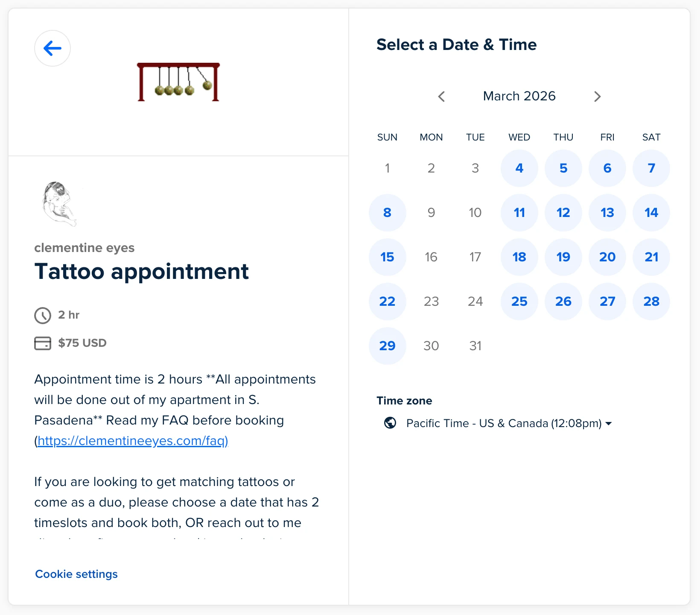
Task: Click the March 2026 month label
Action: click(519, 96)
